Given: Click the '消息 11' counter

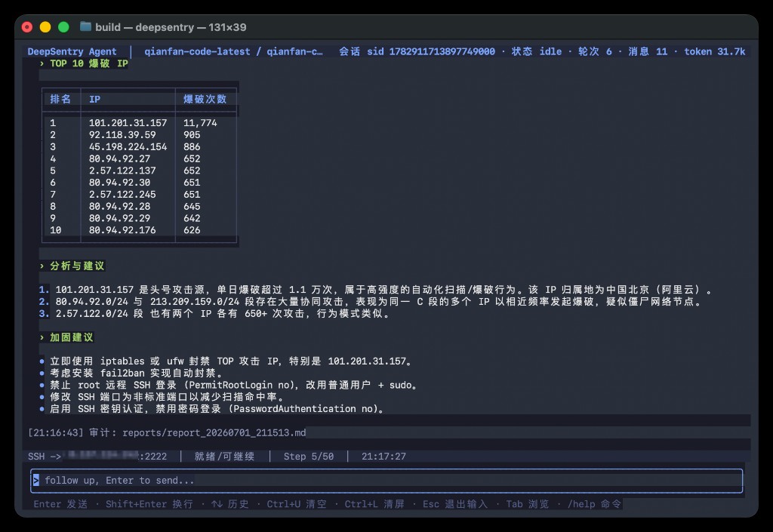Looking at the screenshot, I should coord(648,51).
